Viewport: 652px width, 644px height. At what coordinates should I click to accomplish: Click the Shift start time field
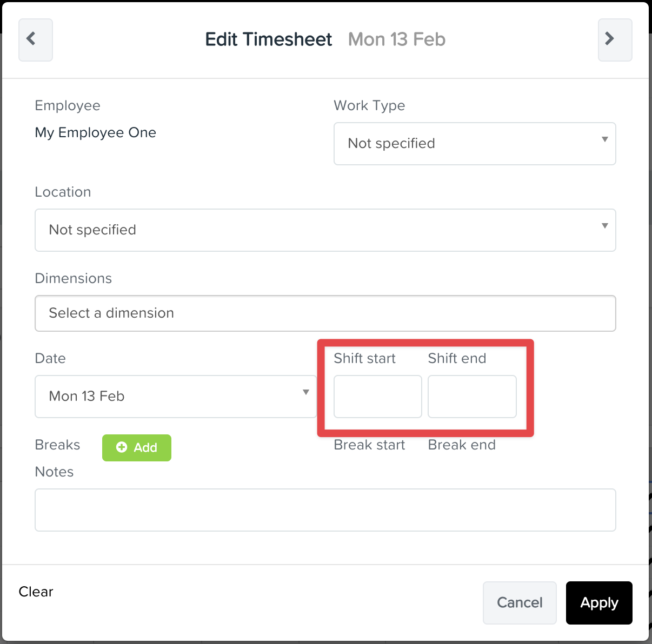377,397
